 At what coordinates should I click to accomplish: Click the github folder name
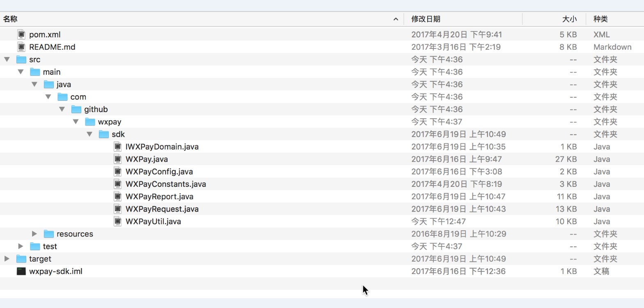coord(96,109)
